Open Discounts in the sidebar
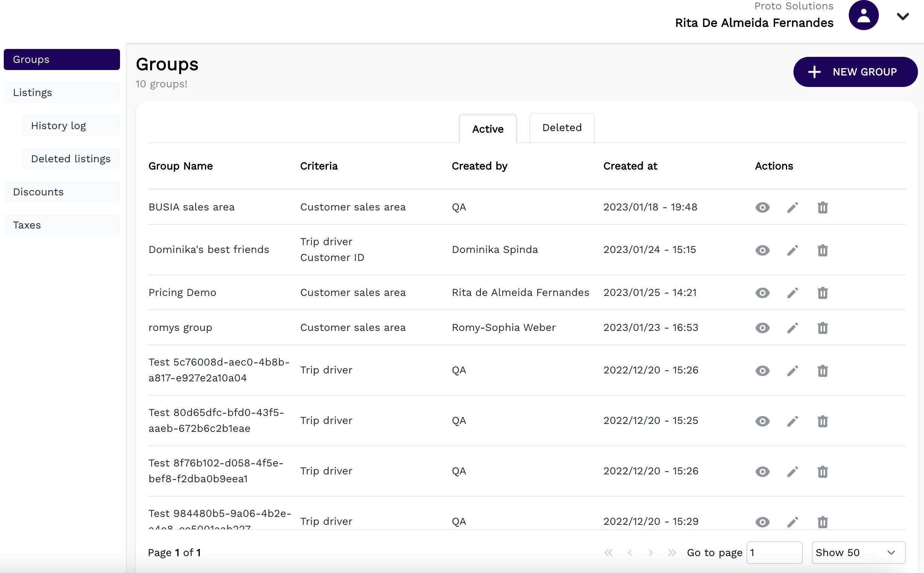 coord(62,192)
